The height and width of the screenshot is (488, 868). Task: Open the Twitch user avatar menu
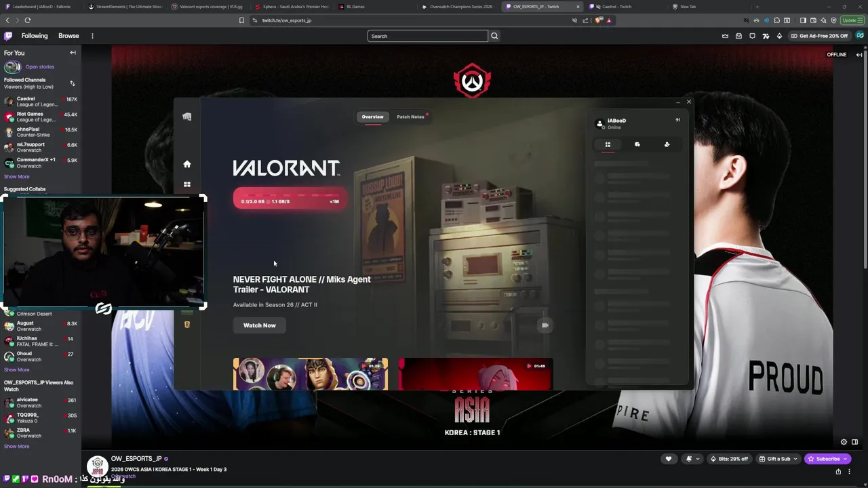point(860,36)
